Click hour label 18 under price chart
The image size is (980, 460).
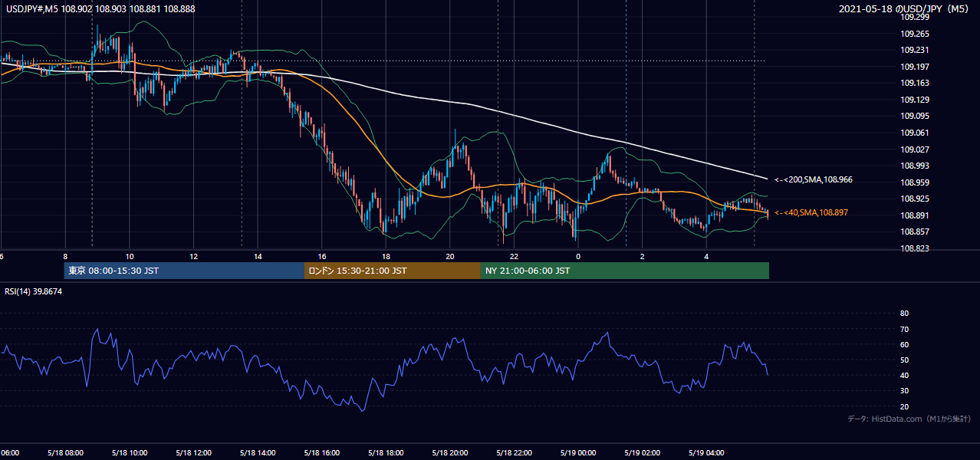[x=386, y=256]
